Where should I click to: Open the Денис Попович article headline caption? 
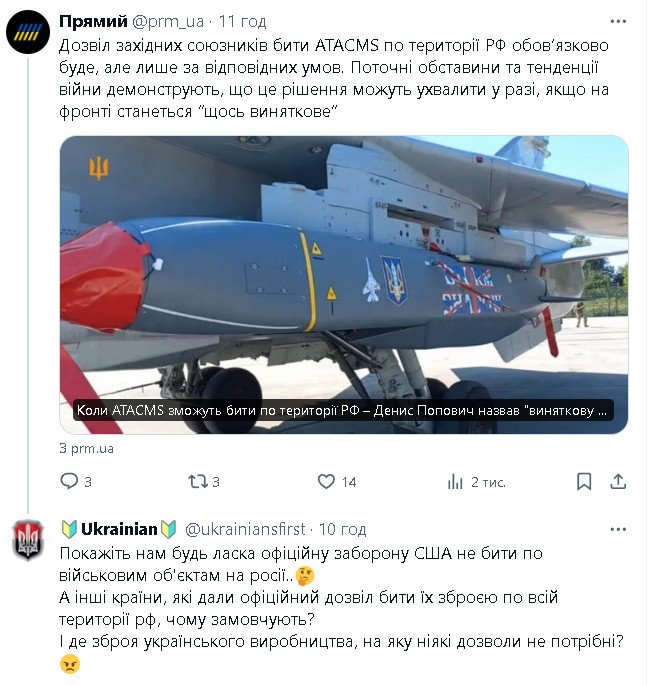[x=342, y=411]
